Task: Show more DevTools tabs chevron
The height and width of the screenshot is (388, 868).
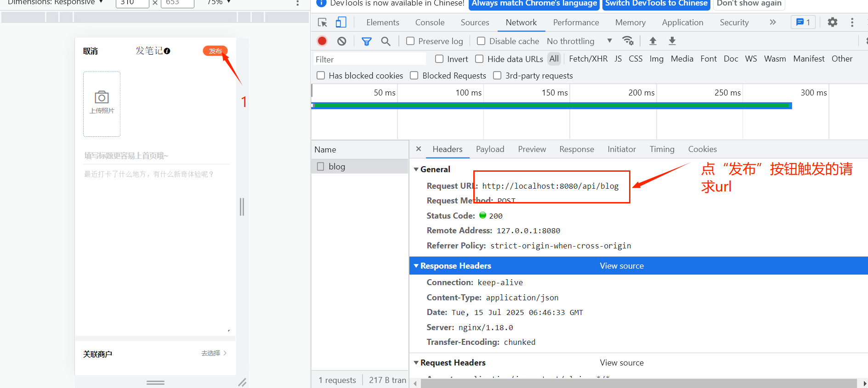Action: click(x=773, y=22)
